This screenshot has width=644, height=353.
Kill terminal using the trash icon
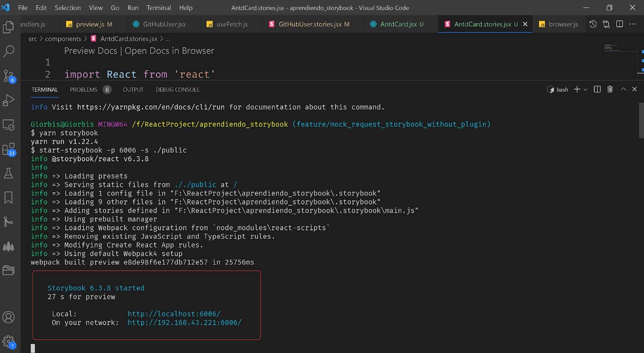point(610,89)
